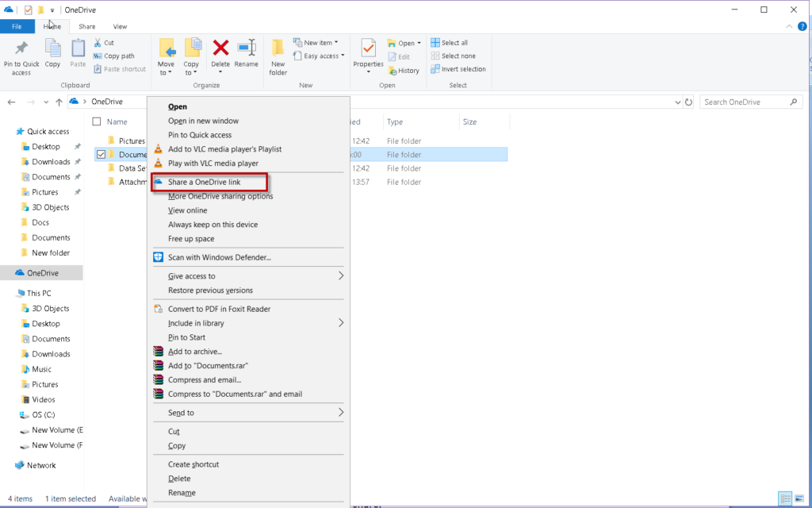Open the File tab
The image size is (812, 508).
(17, 26)
